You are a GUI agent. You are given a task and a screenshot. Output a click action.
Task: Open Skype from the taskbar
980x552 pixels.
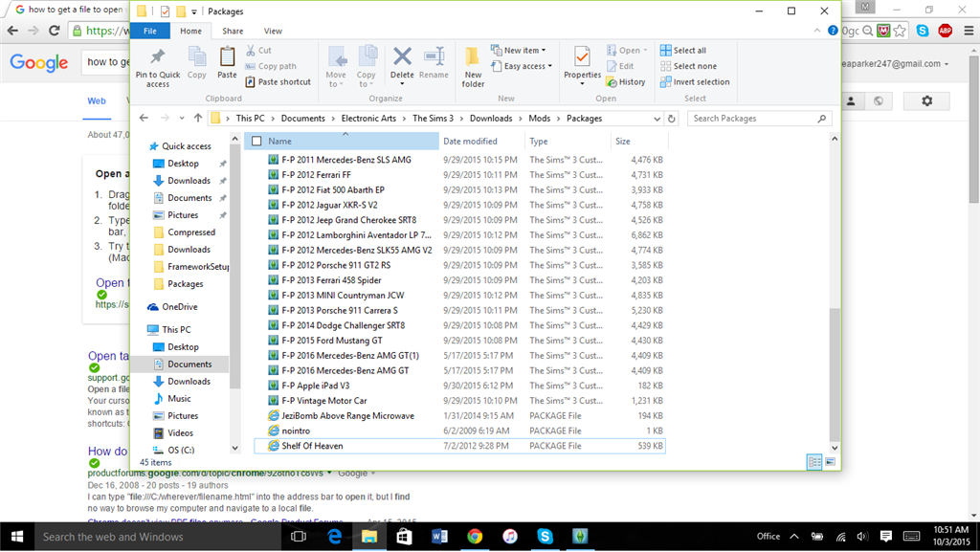(x=545, y=537)
